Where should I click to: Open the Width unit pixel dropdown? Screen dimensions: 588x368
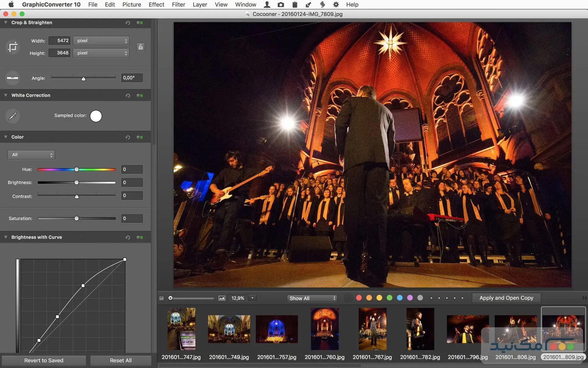coord(101,41)
